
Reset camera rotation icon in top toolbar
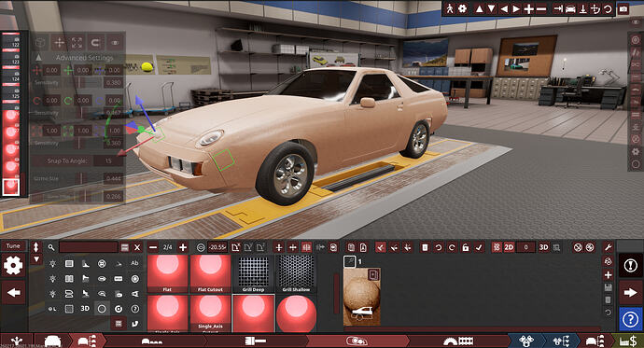pyautogui.click(x=608, y=8)
